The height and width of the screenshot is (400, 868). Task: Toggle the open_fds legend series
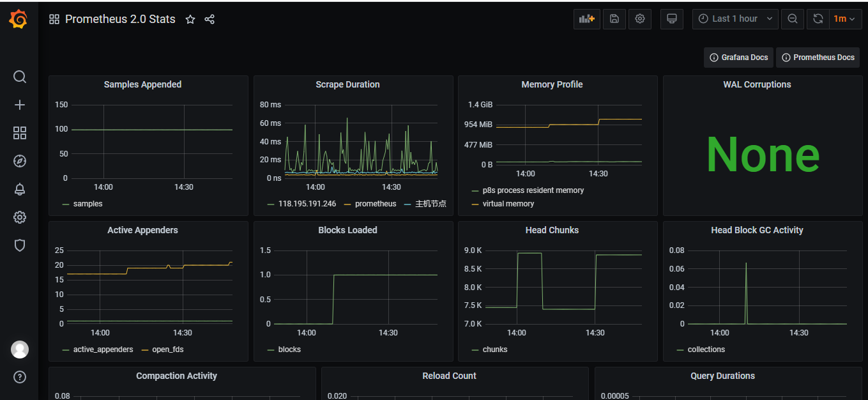167,350
